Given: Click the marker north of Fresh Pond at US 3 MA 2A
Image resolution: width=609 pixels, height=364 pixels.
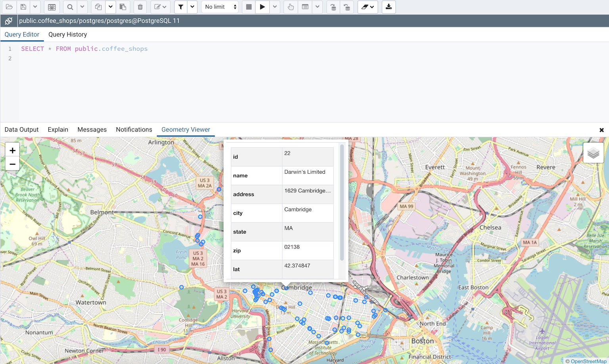Looking at the screenshot, I should coord(219,190).
